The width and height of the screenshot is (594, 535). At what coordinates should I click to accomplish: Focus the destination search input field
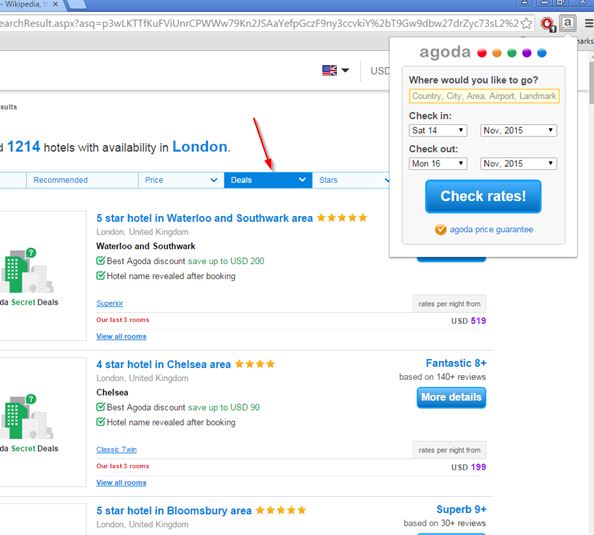(x=484, y=96)
